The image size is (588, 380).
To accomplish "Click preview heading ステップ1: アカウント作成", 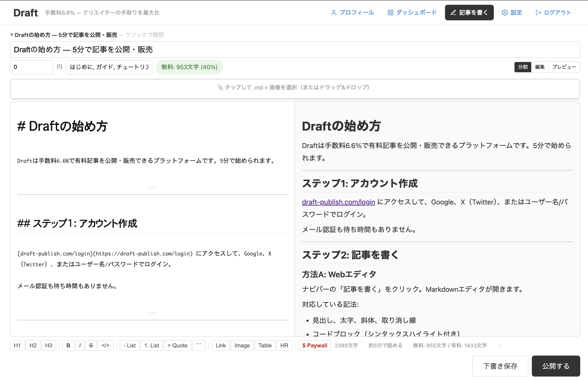I will (360, 183).
